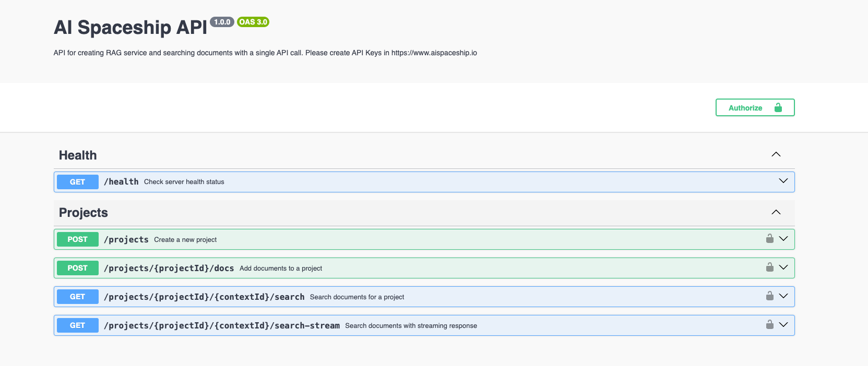
Task: Click the Projects section heading
Action: click(84, 213)
